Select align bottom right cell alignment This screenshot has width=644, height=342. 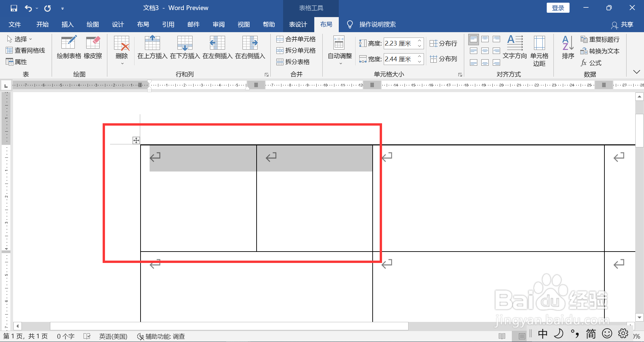point(496,63)
